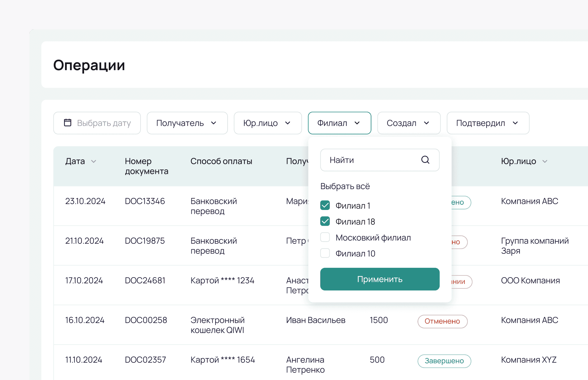
Task: Click the sort chevron next to Дата
Action: (94, 161)
